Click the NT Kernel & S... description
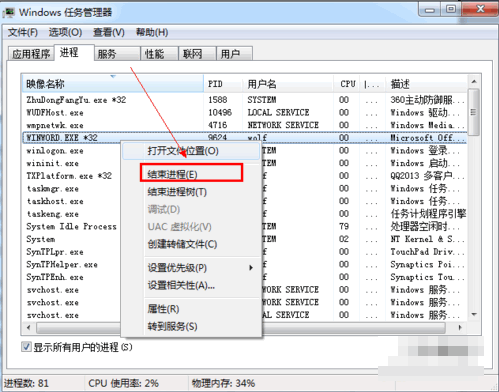Image resolution: width=499 pixels, height=392 pixels. point(427,239)
